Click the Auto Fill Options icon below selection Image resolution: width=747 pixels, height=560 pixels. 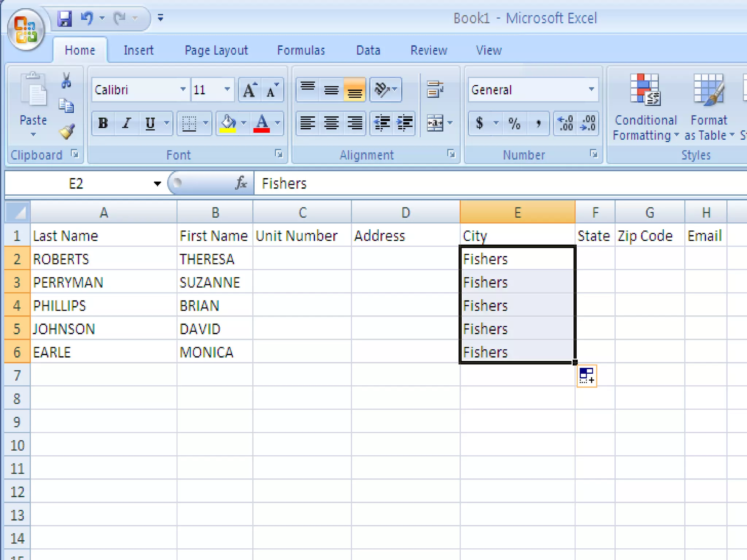[x=587, y=376]
